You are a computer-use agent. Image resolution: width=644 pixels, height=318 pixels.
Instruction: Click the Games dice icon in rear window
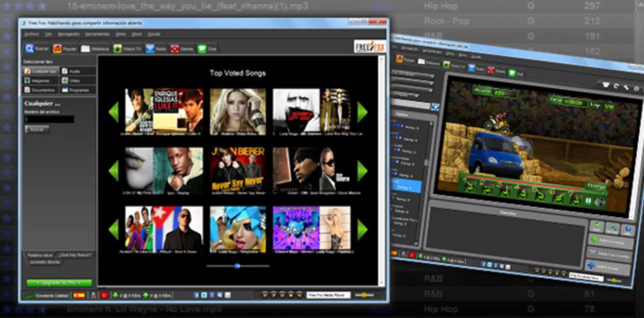click(x=491, y=70)
